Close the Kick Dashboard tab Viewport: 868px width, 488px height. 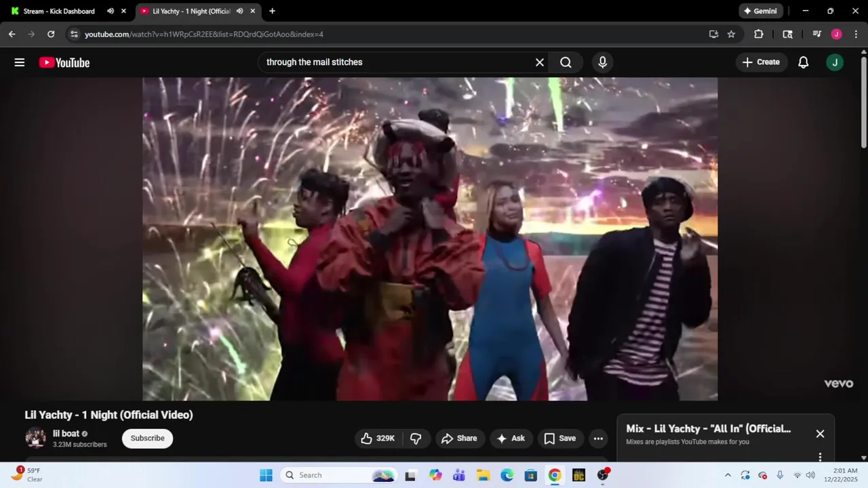123,11
